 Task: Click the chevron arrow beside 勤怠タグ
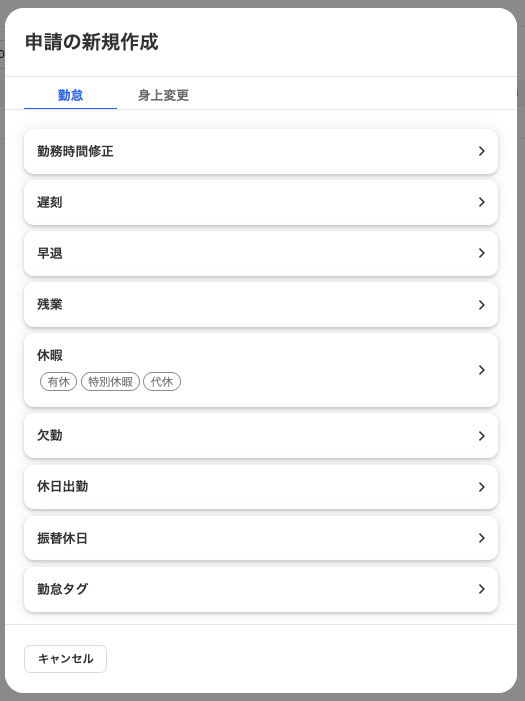click(x=482, y=589)
